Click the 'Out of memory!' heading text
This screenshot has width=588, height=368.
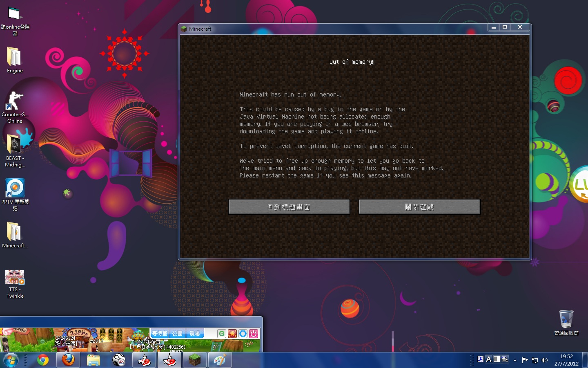point(351,62)
